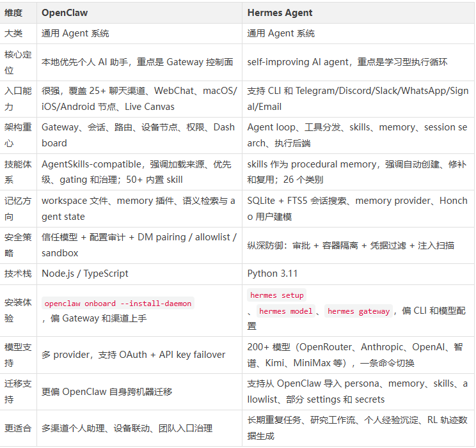Click the 记忆方向 row label

18,208
